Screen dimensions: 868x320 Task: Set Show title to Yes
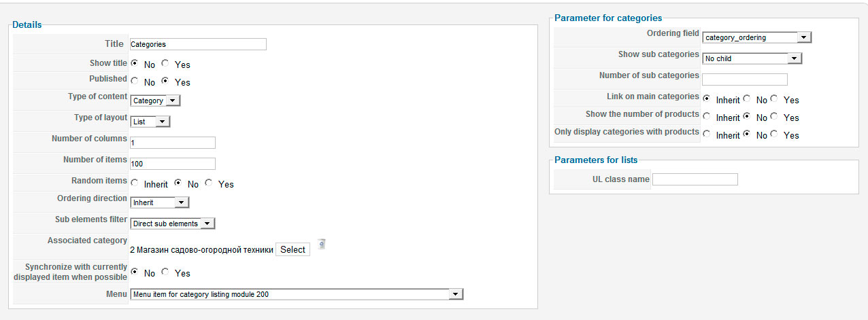point(165,64)
